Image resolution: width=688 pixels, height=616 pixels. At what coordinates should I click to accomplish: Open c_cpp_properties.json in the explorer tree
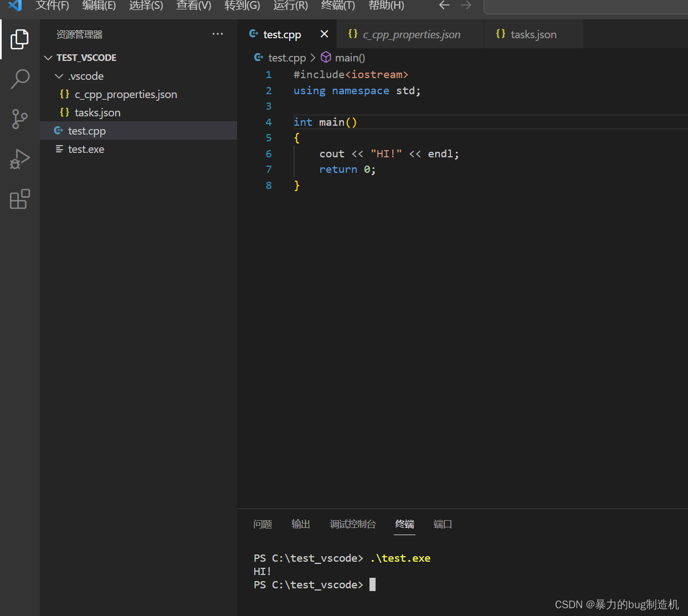[138, 94]
